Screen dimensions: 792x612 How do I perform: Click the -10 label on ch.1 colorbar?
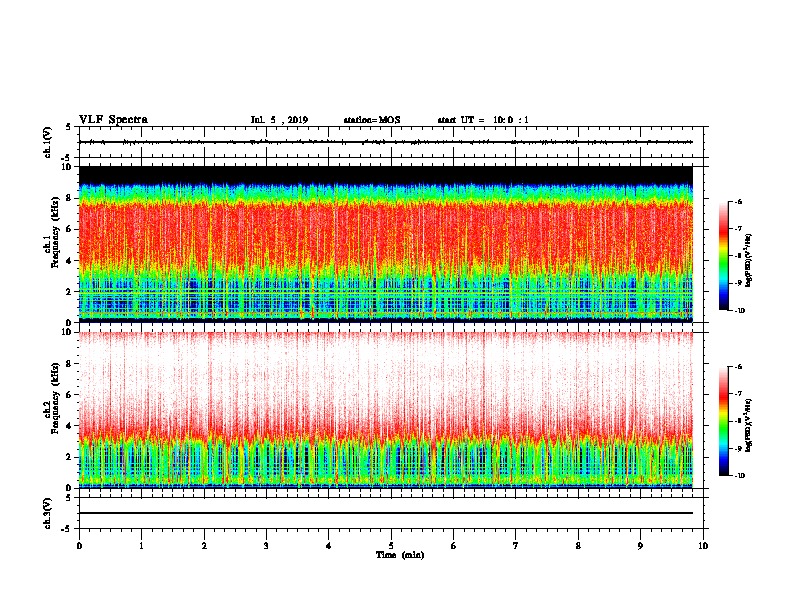739,311
